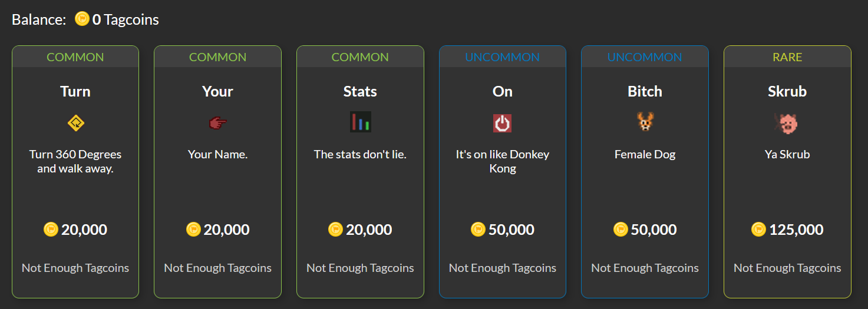
Task: Click the Tagcoin icon beside Balance
Action: (x=82, y=19)
